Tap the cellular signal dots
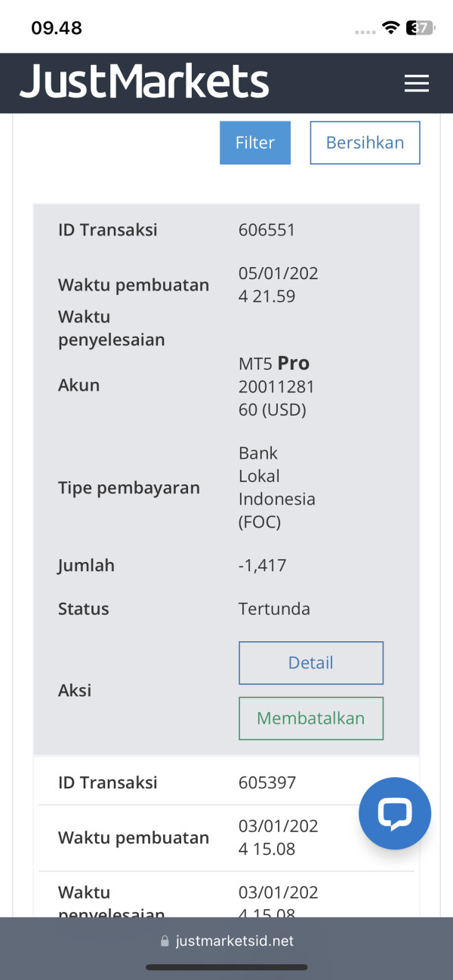 tap(365, 32)
